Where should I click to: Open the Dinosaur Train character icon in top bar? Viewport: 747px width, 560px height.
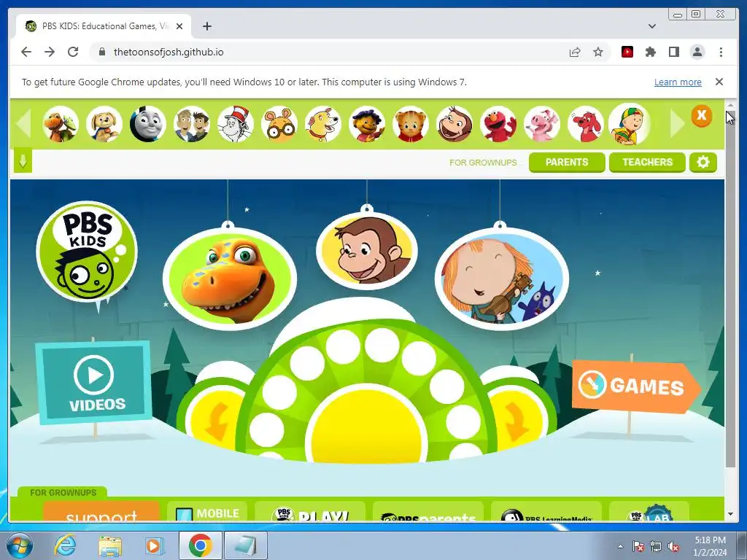coord(61,124)
